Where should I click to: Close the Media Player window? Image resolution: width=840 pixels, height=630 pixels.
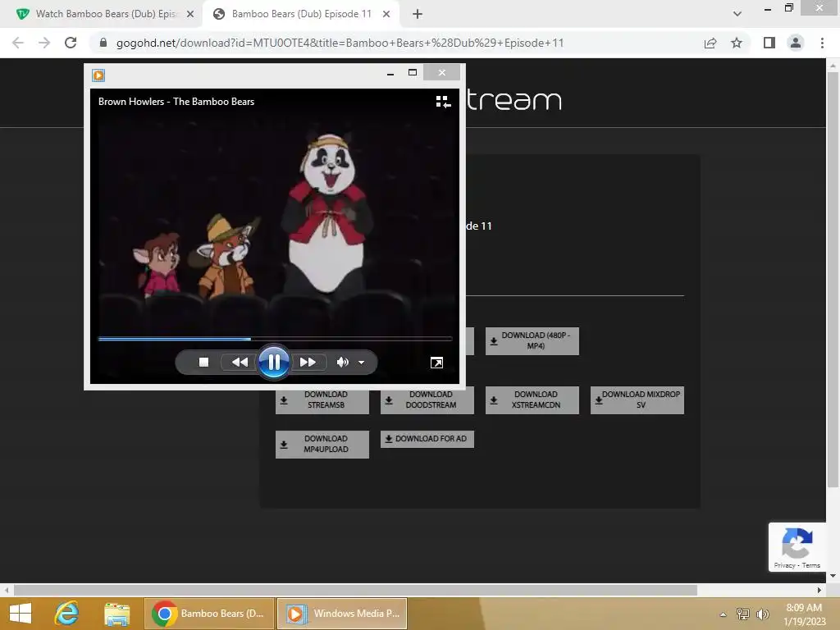(441, 72)
